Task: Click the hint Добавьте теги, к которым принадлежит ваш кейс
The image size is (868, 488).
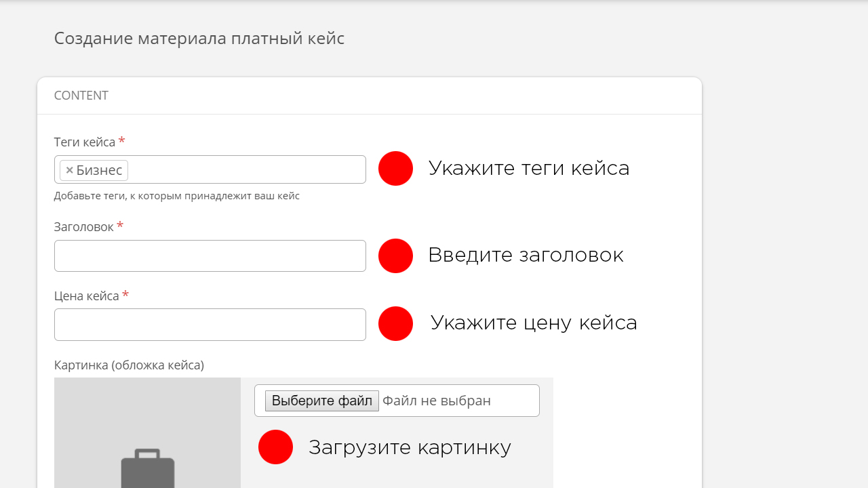Action: tap(177, 196)
